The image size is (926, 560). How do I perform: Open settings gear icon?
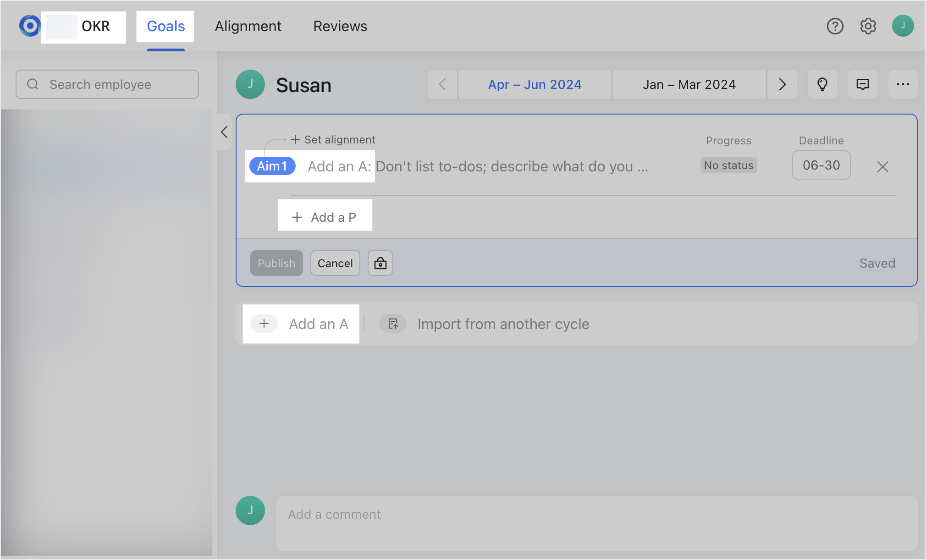point(868,26)
